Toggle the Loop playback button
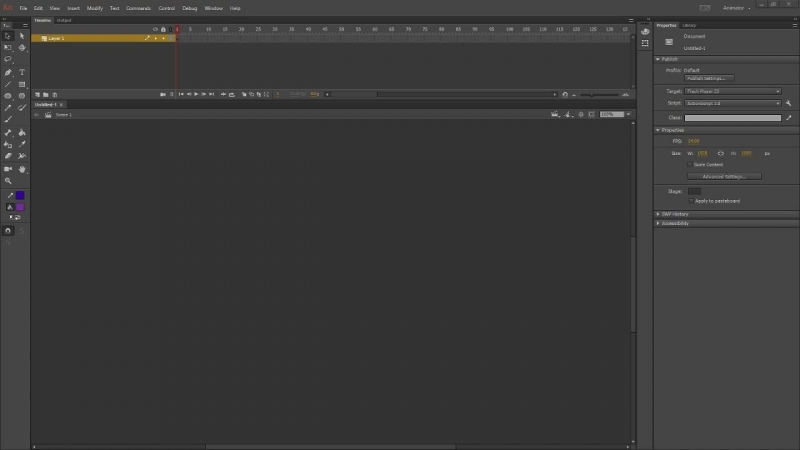This screenshot has height=450, width=800. click(x=232, y=94)
